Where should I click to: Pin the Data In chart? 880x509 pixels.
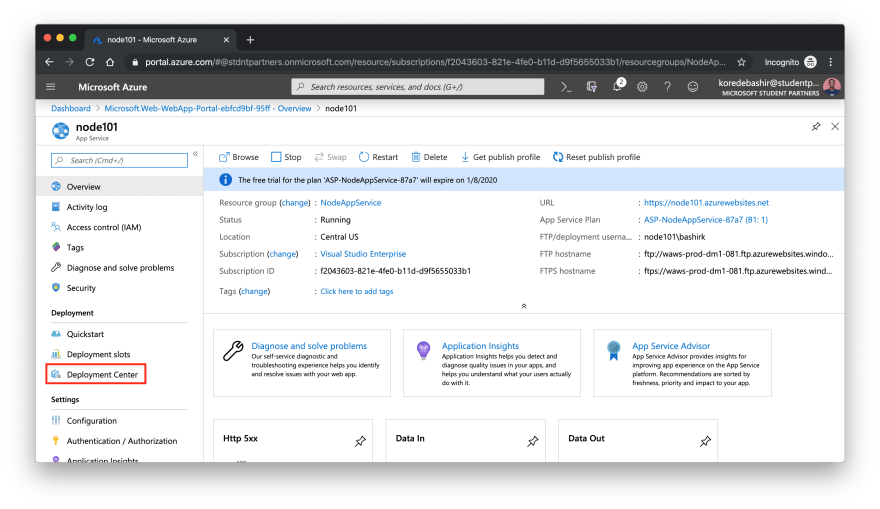533,442
